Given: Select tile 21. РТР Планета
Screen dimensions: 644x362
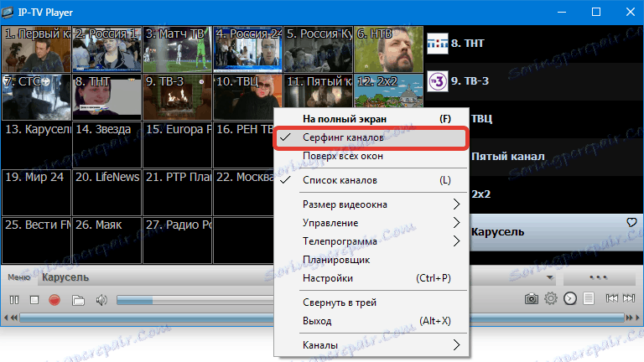Looking at the screenshot, I should tap(178, 193).
